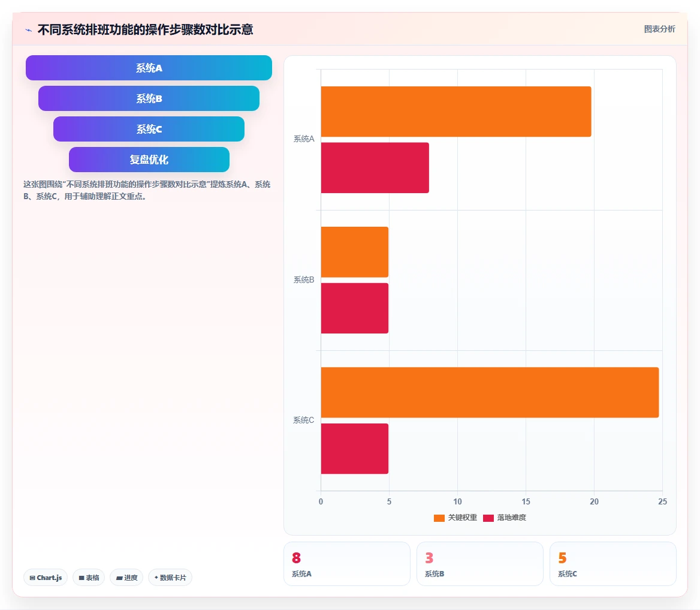Click the red 系统C bar in chart
700x610 pixels.
click(x=354, y=449)
